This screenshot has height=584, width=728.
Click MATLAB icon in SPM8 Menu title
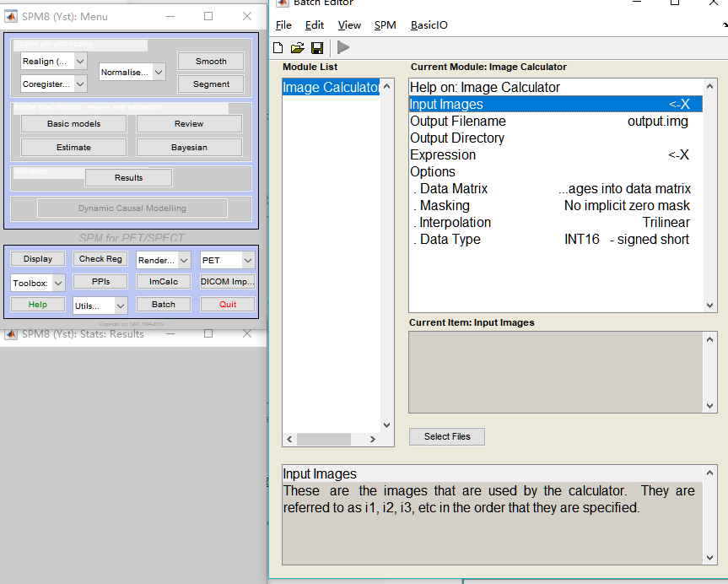point(11,17)
